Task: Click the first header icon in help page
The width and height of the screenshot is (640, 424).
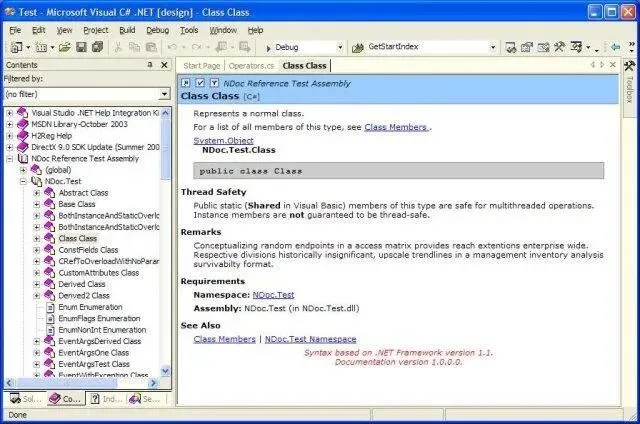Action: pyautogui.click(x=186, y=83)
